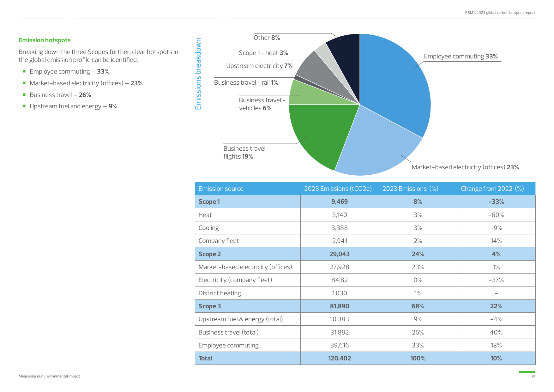Image resolution: width=554 pixels, height=392 pixels.
Task: Click 'Business travel – vehicles 6%' label
Action: click(x=262, y=104)
